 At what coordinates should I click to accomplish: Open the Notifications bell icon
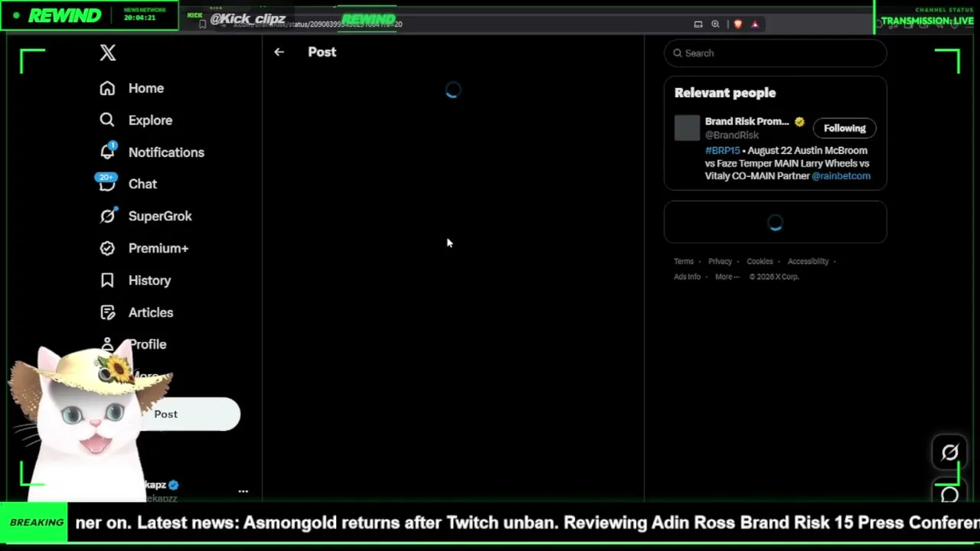click(107, 152)
